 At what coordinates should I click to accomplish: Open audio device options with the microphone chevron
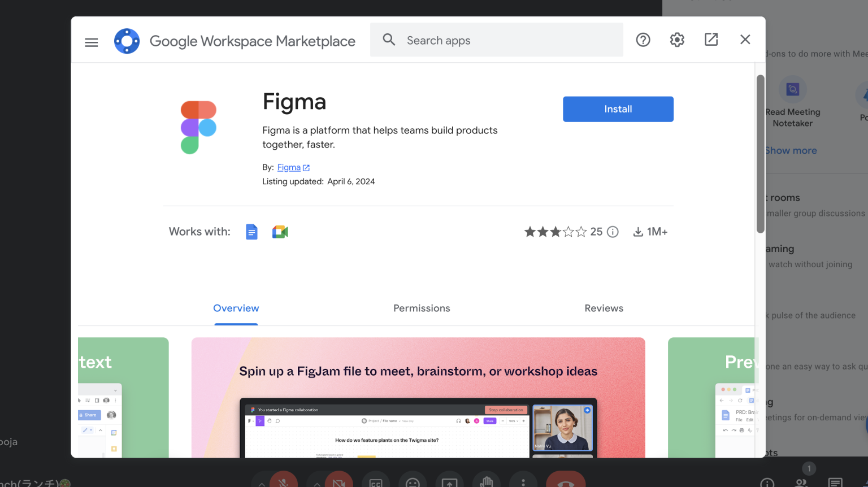click(261, 483)
